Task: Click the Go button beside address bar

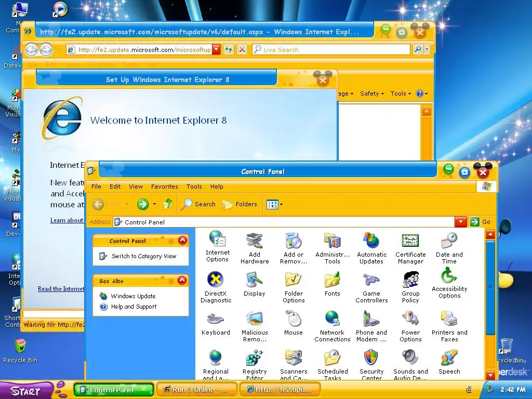Action: [481, 222]
